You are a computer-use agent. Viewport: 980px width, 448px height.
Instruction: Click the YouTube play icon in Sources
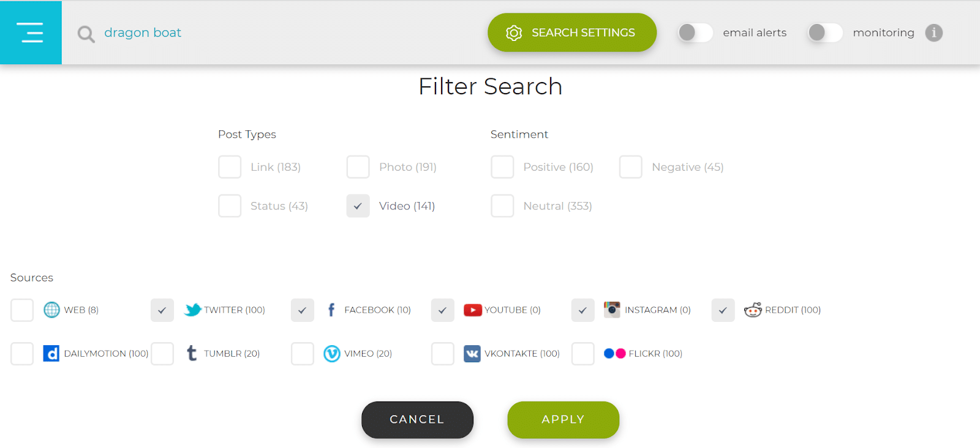(472, 310)
